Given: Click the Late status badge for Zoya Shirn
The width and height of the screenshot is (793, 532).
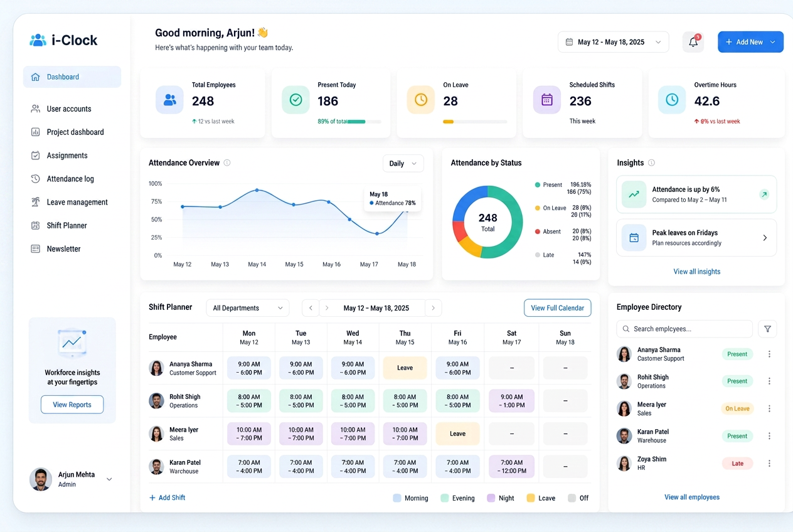Looking at the screenshot, I should click(737, 464).
